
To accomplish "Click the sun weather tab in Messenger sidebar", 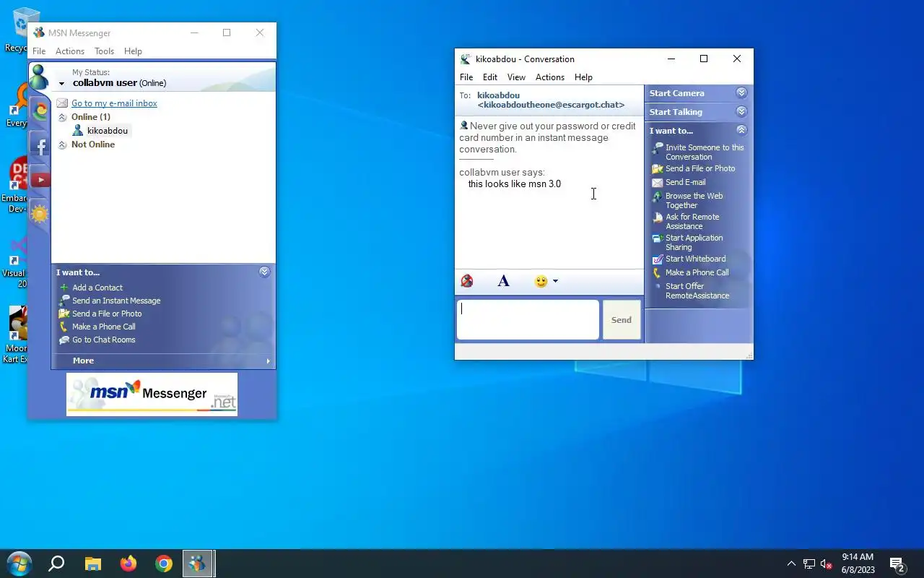I will 40,214.
